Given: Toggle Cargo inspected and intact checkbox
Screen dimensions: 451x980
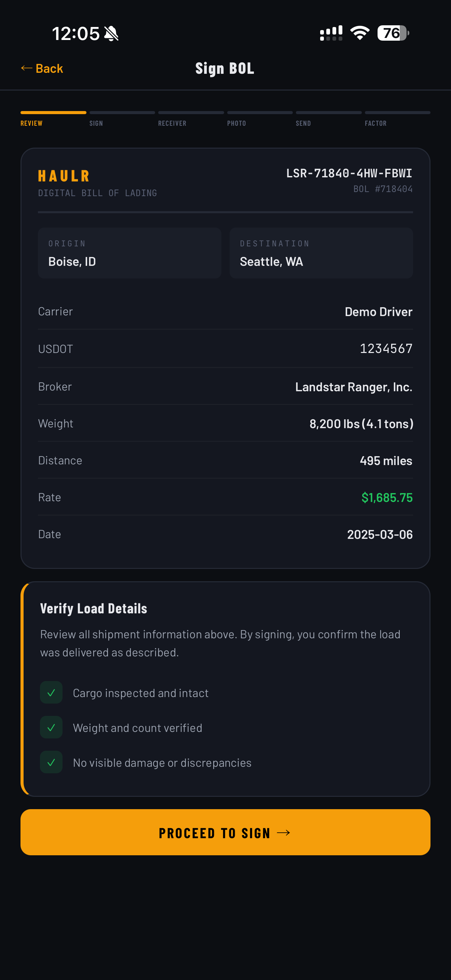Looking at the screenshot, I should click(x=51, y=692).
